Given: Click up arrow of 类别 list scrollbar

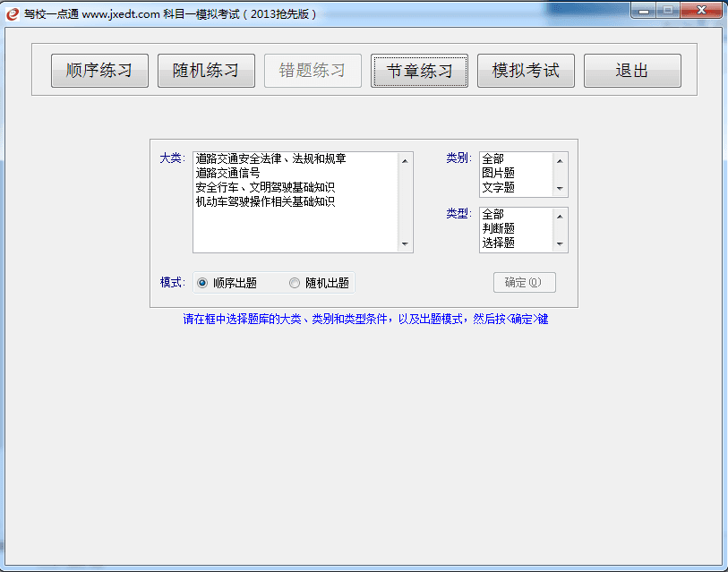Looking at the screenshot, I should pos(560,160).
